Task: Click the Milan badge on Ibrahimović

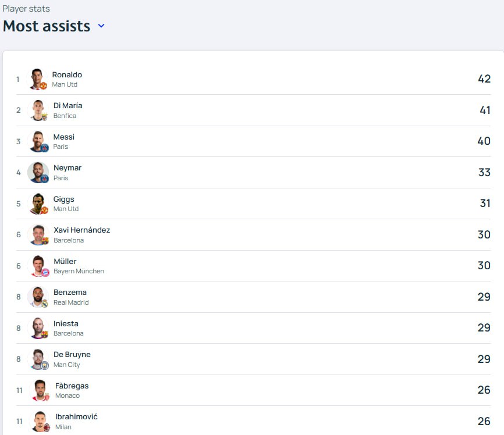Action: point(47,427)
